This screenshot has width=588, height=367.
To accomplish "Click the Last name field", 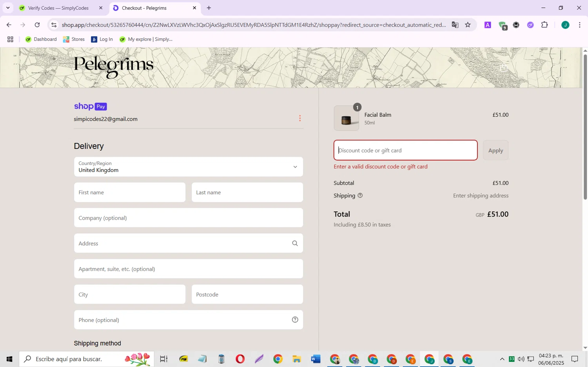I will (x=247, y=192).
